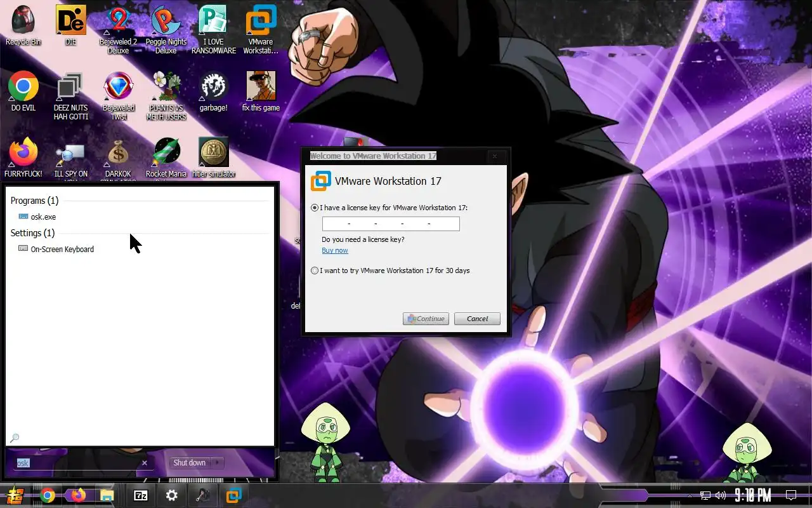Launch Bejeweled Twist desktop shortcut
The height and width of the screenshot is (508, 812).
(119, 95)
